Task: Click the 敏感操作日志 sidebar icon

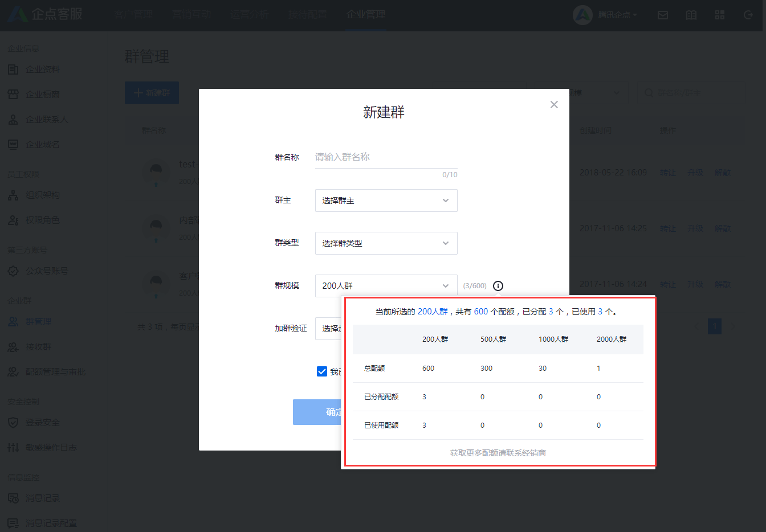Action: click(x=13, y=448)
